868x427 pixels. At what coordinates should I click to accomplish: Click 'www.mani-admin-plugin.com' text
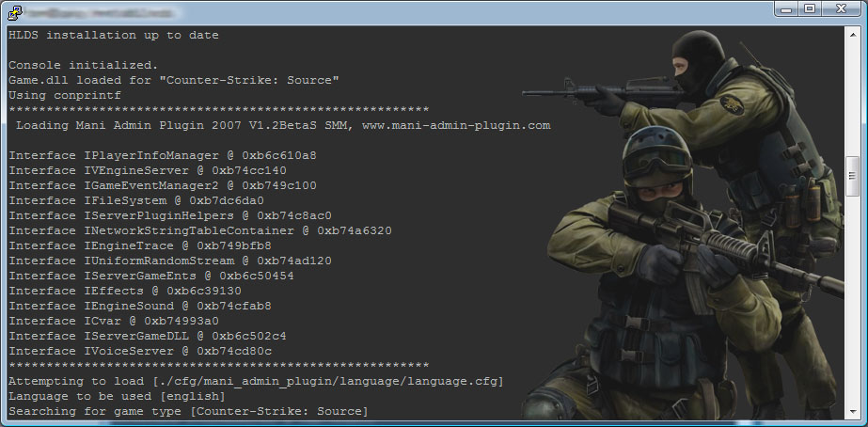coord(456,126)
